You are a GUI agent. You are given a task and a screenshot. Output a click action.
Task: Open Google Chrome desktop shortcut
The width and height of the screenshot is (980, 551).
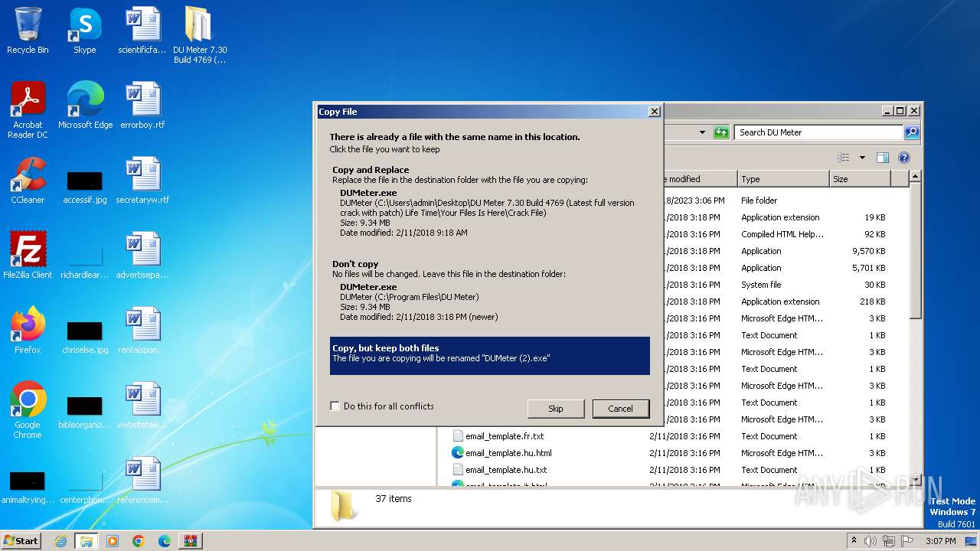tap(28, 410)
